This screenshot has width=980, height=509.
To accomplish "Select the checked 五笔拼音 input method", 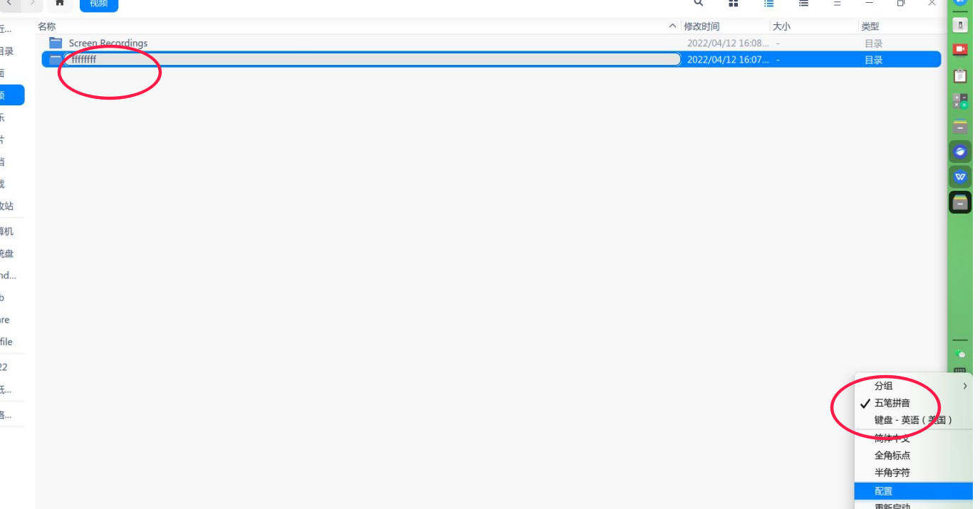I will coord(914,403).
